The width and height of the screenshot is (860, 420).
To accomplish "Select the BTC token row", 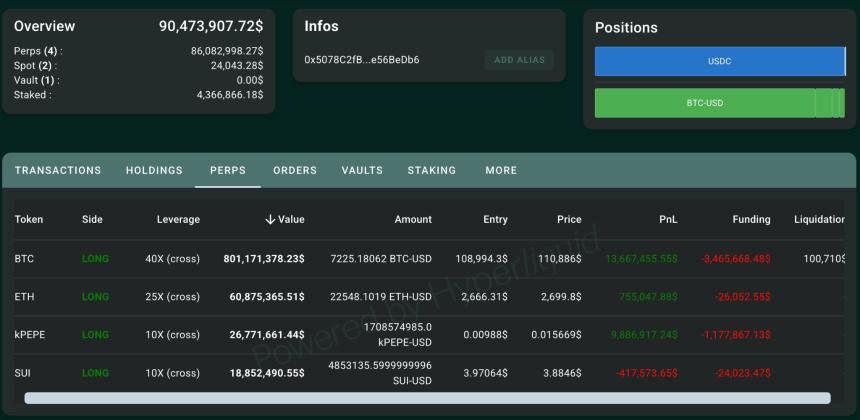I will 25,259.
